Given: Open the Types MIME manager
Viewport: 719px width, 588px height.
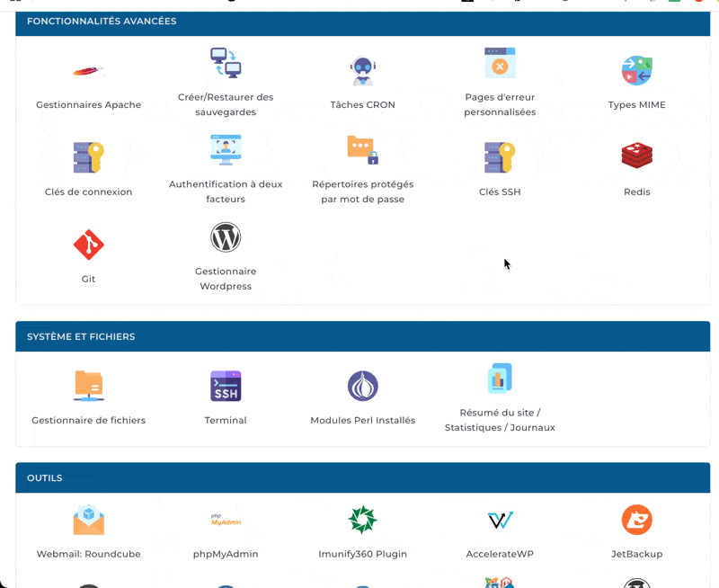Looking at the screenshot, I should pos(636,81).
